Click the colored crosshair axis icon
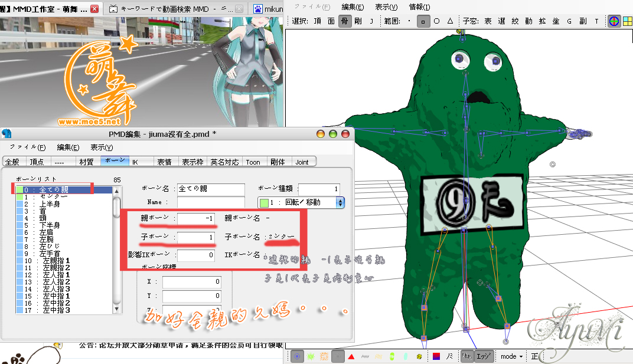Viewport: 633px width, 364px height. coord(614,21)
